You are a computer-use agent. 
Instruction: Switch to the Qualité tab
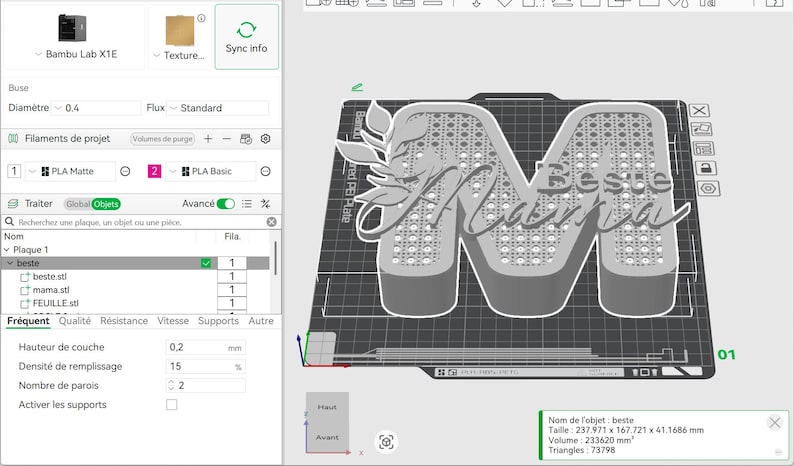click(75, 321)
